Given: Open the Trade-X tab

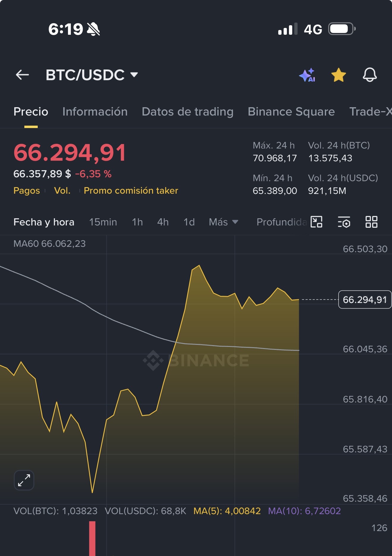Looking at the screenshot, I should (x=371, y=112).
